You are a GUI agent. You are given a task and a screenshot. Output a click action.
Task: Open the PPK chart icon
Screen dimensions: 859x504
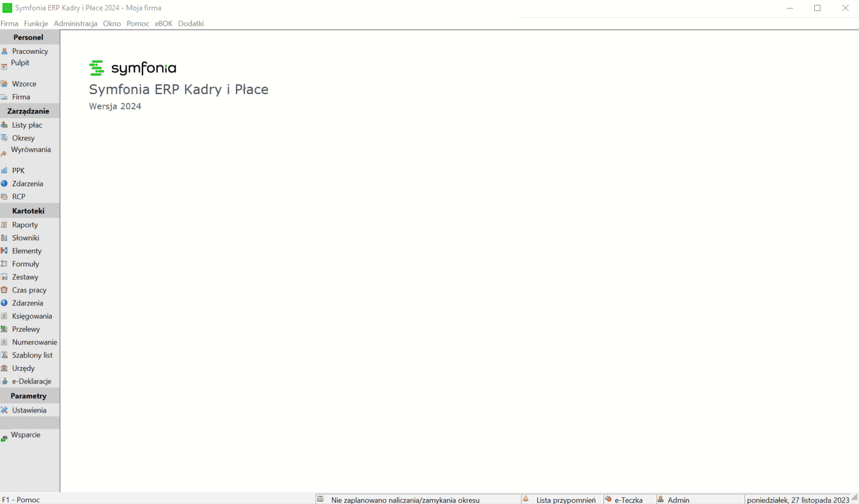tap(4, 170)
